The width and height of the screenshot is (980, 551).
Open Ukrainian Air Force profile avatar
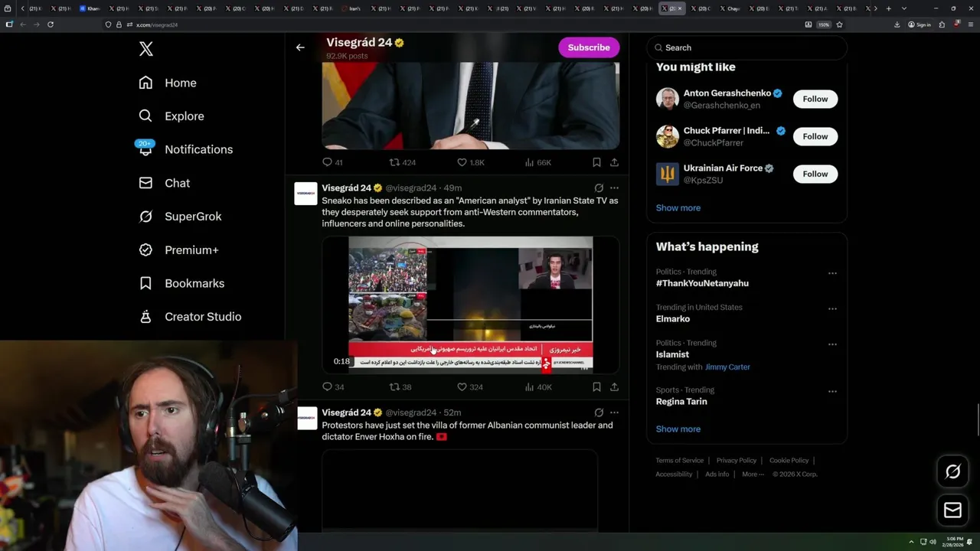click(668, 174)
